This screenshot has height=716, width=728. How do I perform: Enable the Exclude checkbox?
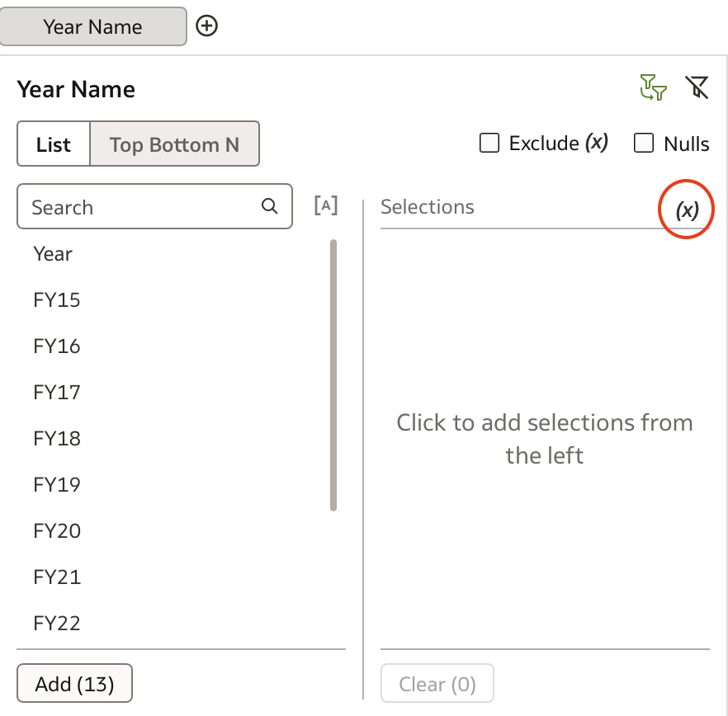[x=489, y=143]
